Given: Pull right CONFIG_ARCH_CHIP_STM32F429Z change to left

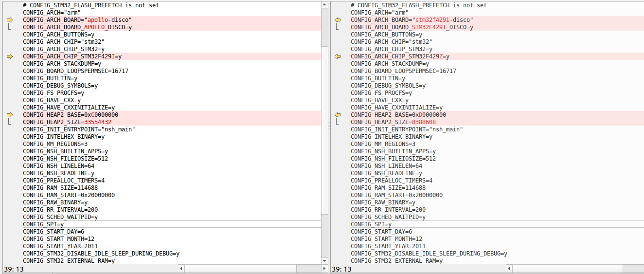Looking at the screenshot, I should (337, 56).
